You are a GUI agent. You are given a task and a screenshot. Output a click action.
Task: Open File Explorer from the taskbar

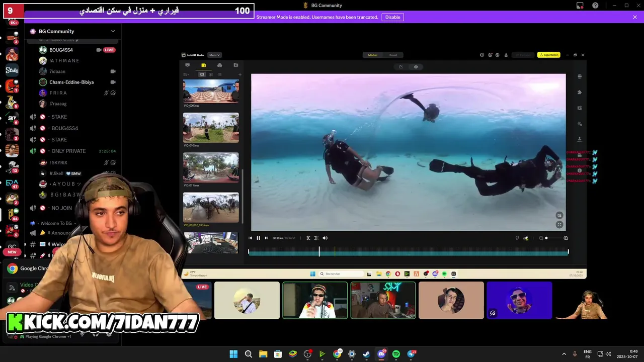point(263,354)
